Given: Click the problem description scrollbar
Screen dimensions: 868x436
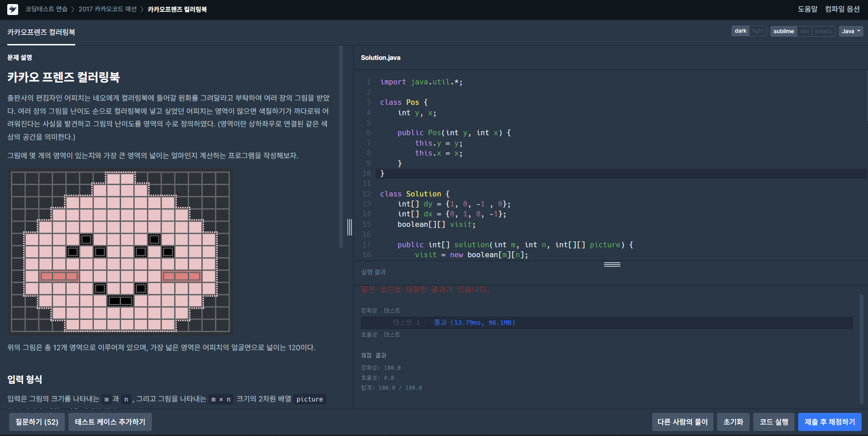Looking at the screenshot, I should click(341, 147).
